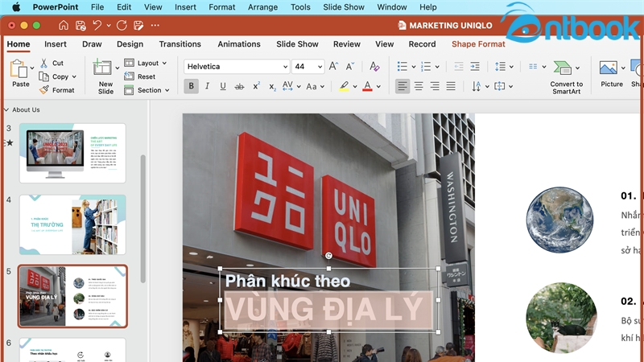Click the Undo arrow icon
The height and width of the screenshot is (362, 644).
[x=97, y=26]
